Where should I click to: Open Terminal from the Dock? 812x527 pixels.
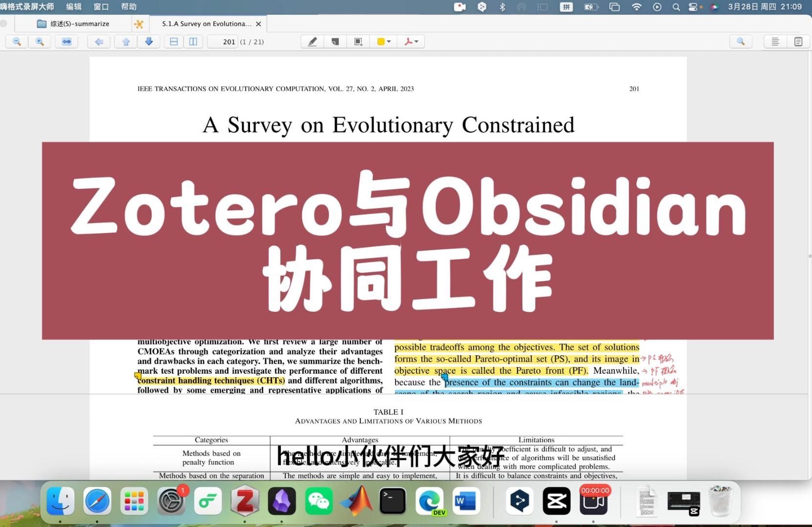click(393, 501)
